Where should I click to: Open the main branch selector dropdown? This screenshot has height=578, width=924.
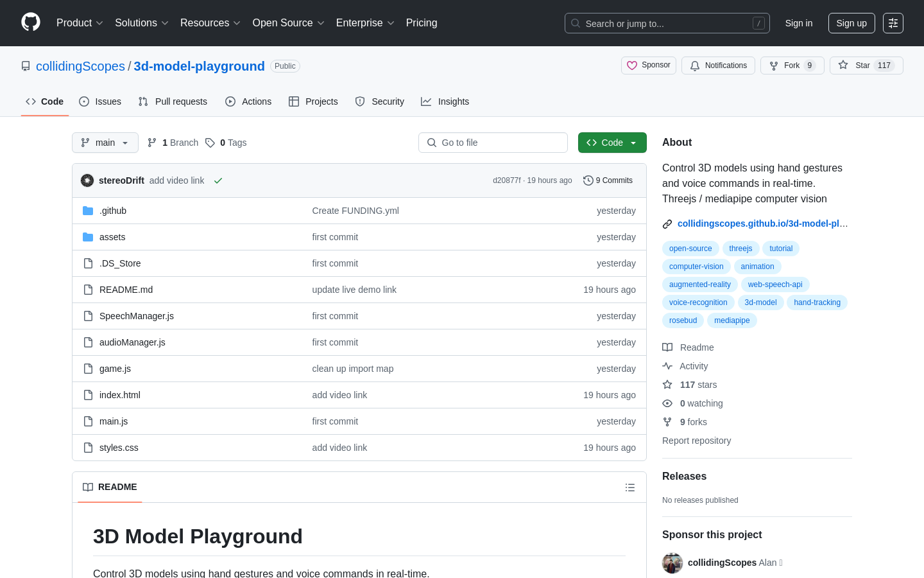(105, 143)
